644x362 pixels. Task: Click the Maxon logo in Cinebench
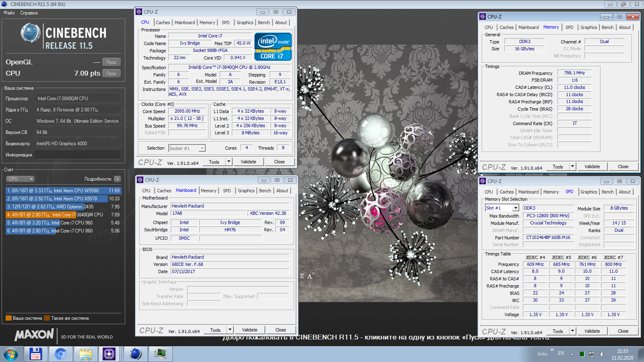pyautogui.click(x=34, y=335)
